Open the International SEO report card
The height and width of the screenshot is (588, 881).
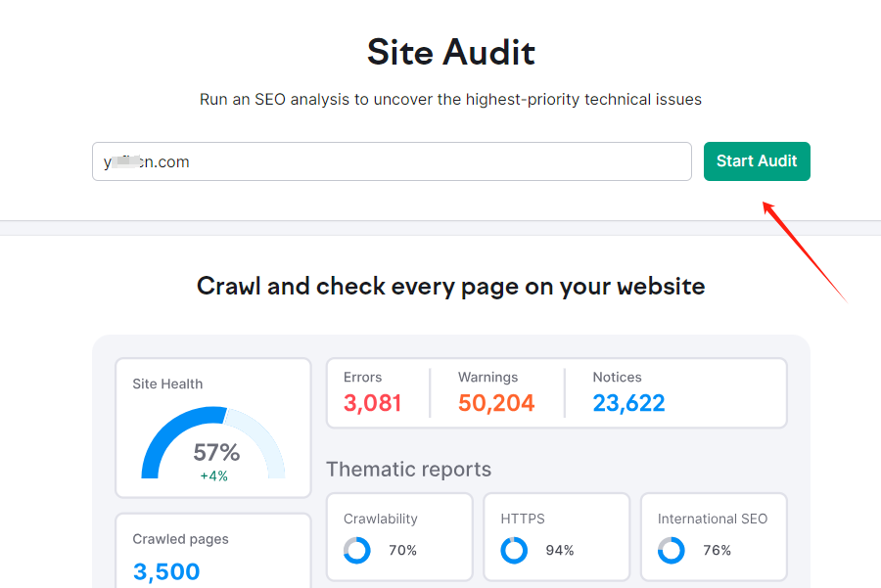[714, 536]
